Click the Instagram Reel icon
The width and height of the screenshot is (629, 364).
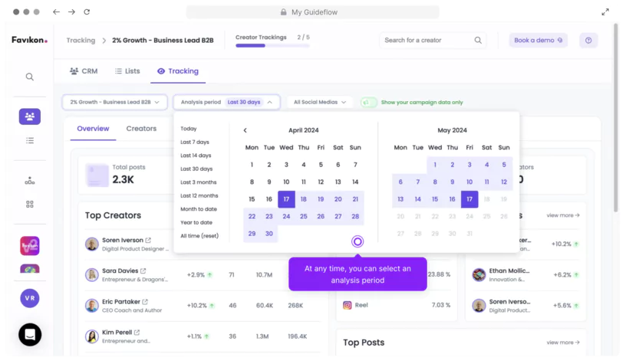click(347, 305)
